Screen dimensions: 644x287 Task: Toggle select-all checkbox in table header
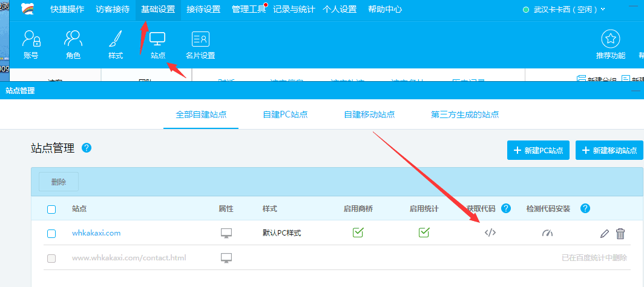51,209
